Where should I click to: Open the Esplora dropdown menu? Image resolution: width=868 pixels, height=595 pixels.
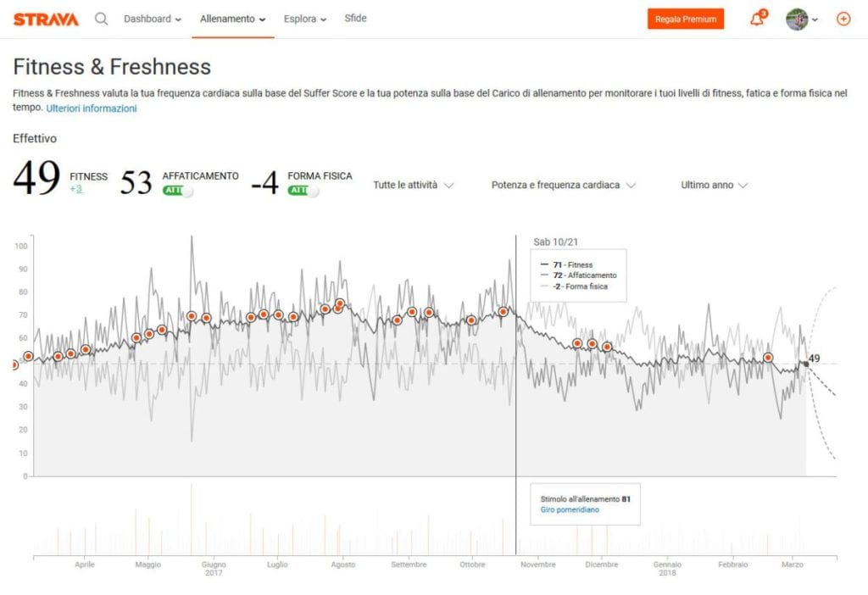tap(305, 19)
